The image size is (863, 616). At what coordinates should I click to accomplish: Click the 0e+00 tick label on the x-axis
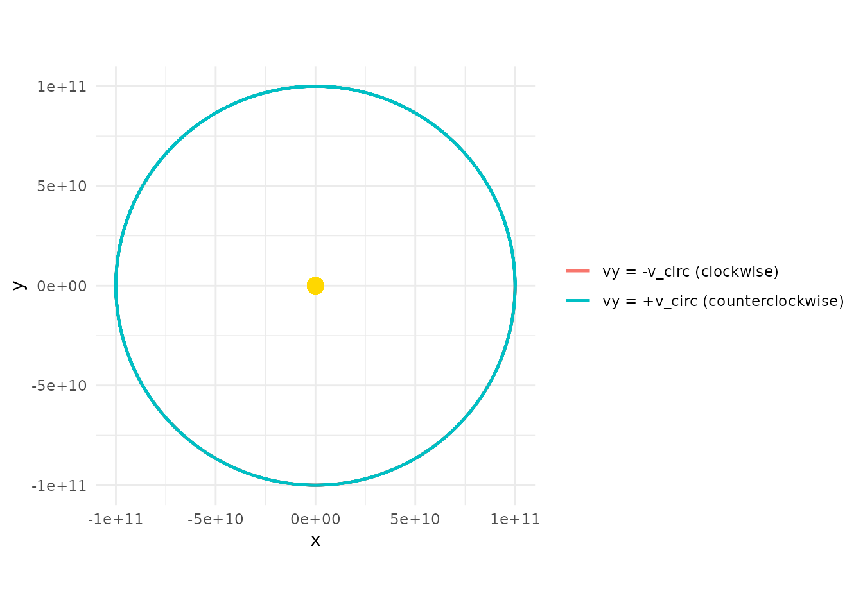pos(315,519)
